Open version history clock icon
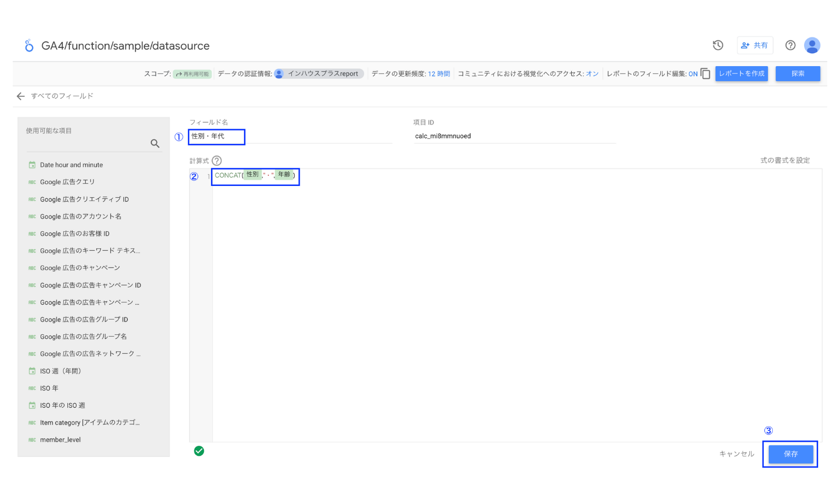 (718, 45)
